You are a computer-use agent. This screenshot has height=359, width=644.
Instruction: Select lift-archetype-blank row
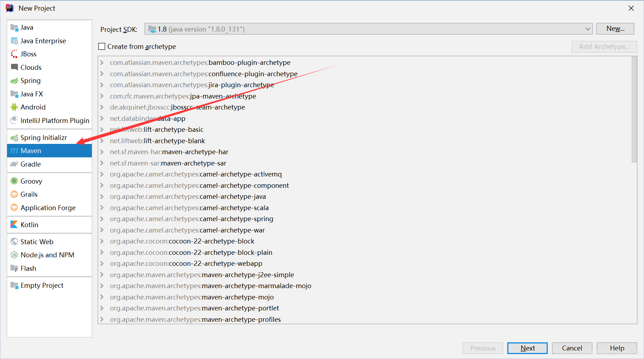[365, 141]
